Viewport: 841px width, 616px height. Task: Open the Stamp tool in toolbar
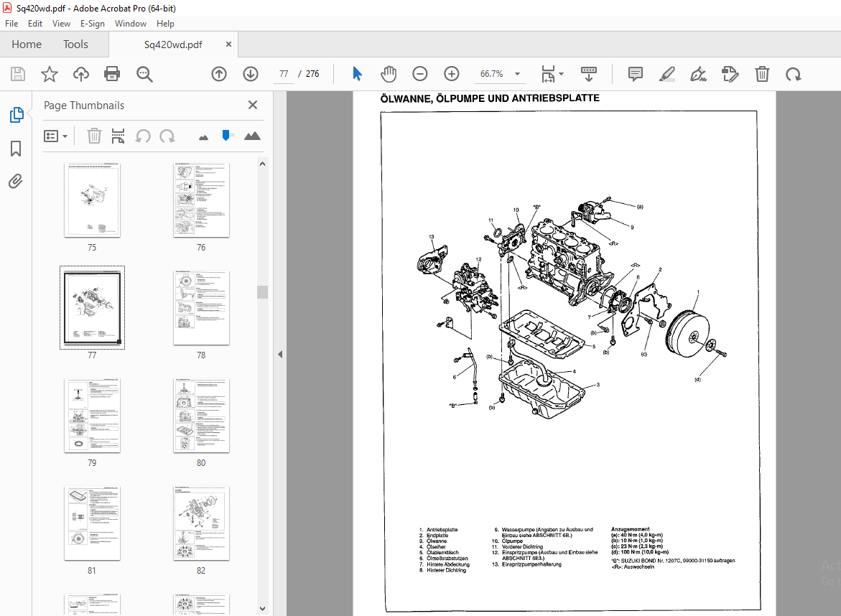(730, 74)
